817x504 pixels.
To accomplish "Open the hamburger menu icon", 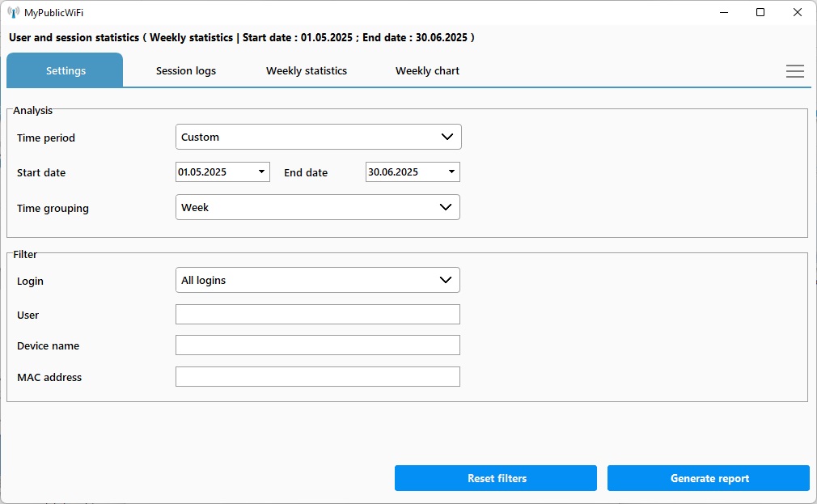I will (x=794, y=71).
